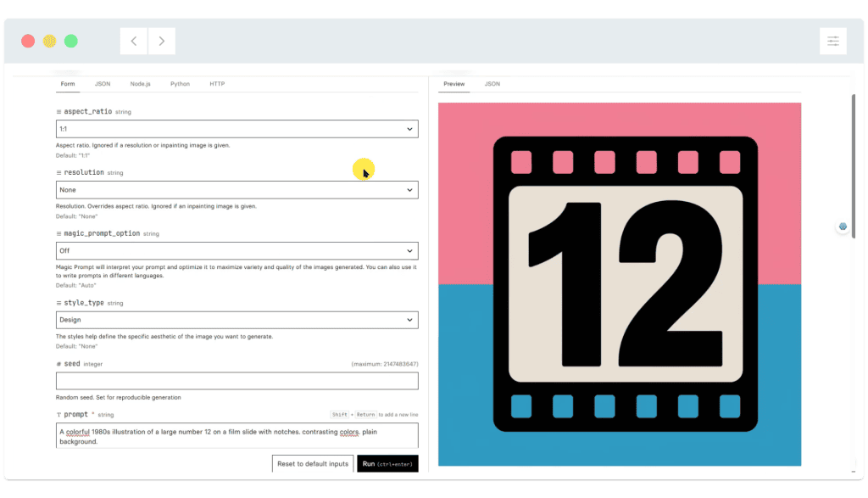
Task: Open the magic_prompt_option dropdown showing Off
Action: point(237,251)
